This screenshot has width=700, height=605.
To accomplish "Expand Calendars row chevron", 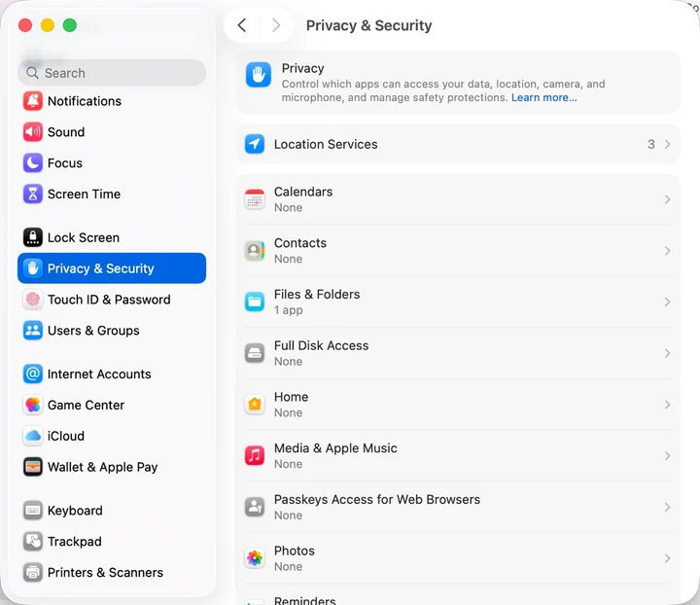I will pos(667,199).
